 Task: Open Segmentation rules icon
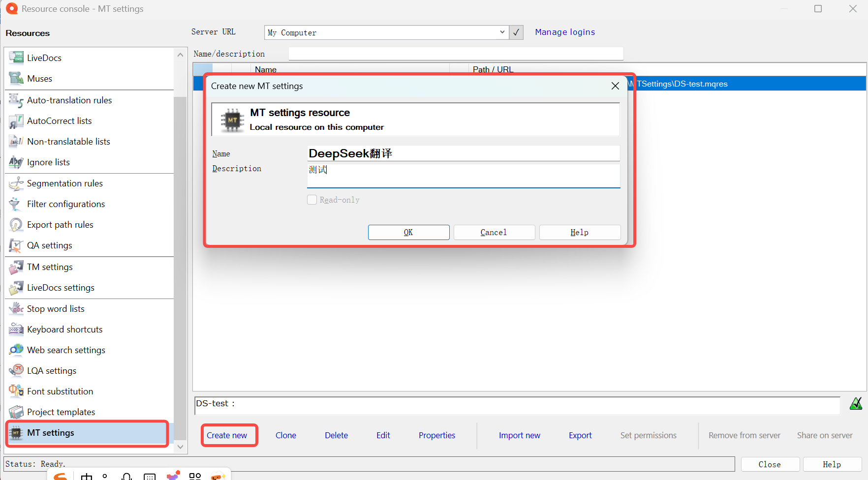[x=16, y=183]
